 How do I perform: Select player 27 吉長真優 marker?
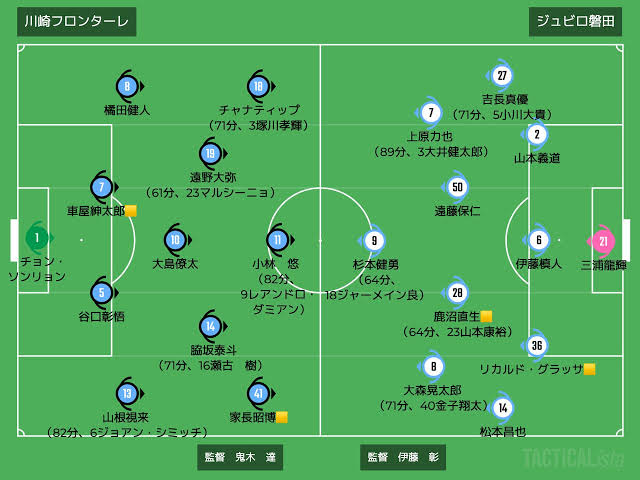(x=502, y=76)
